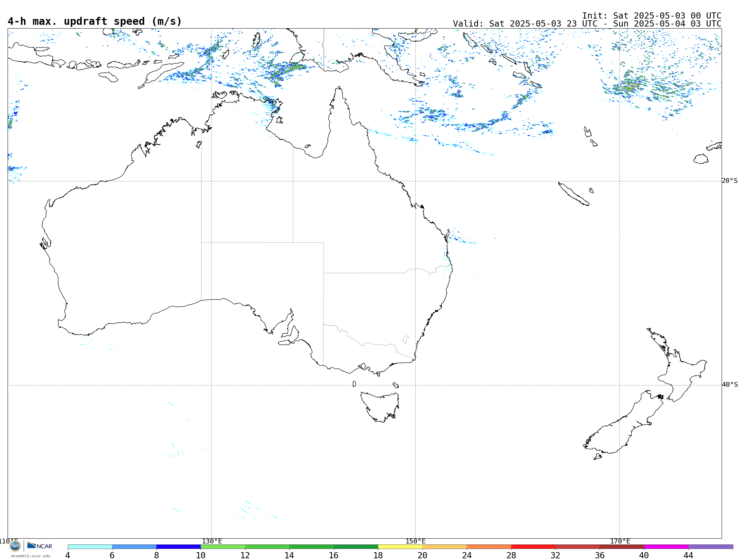Click the NSF logo emblem
Screen dimensions: 744x560
coord(15,546)
